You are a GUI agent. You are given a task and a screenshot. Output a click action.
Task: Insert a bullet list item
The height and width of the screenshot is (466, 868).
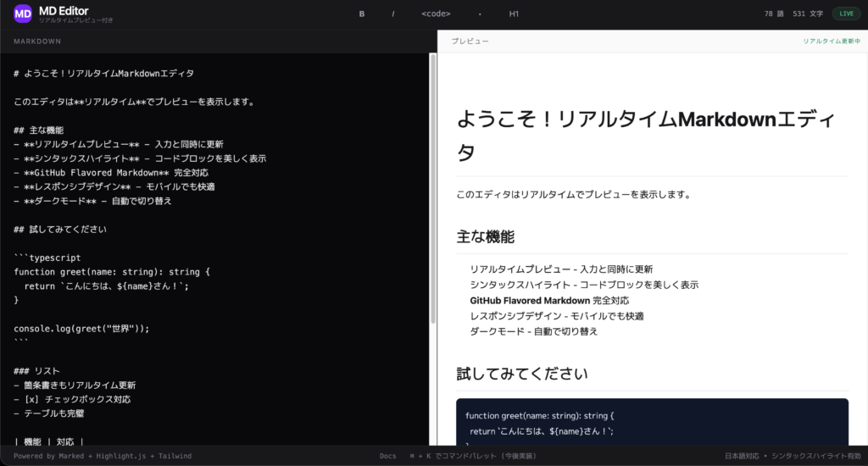click(x=480, y=14)
